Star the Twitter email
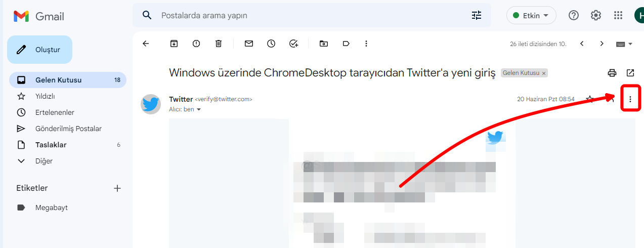 click(x=589, y=99)
